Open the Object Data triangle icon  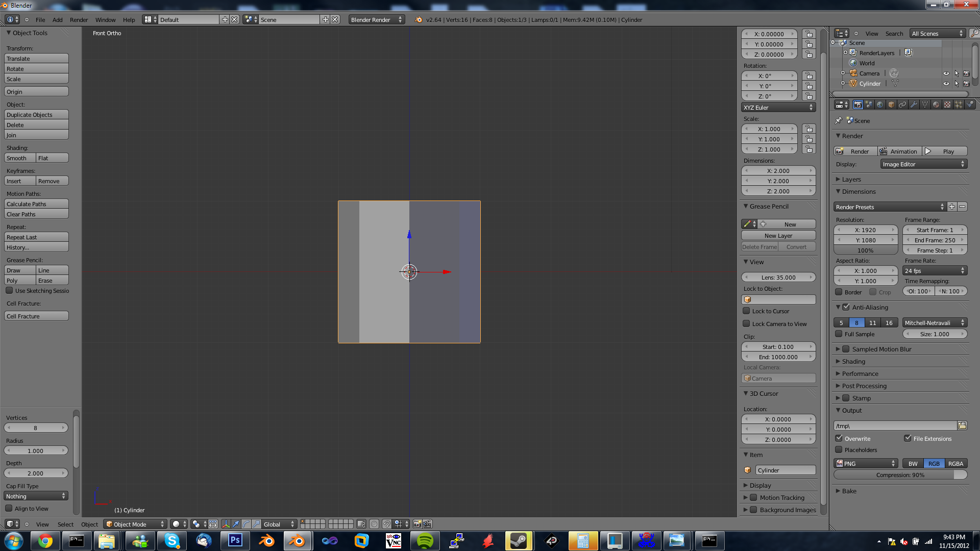click(x=925, y=105)
